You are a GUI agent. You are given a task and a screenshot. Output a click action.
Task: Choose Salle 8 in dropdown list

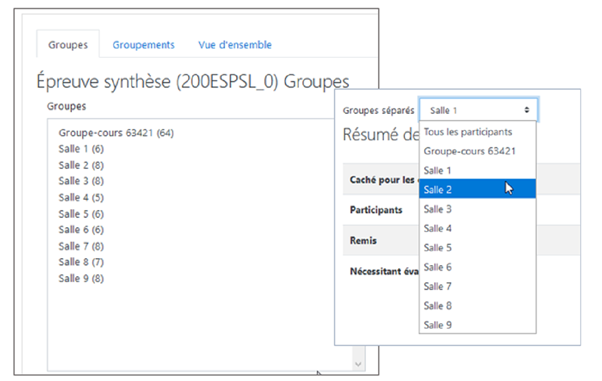(477, 306)
